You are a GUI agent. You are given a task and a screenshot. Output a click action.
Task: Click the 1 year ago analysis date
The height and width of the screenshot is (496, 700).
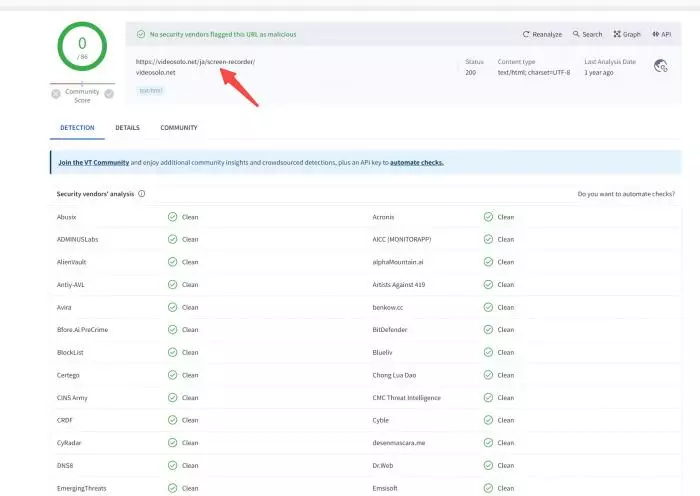(599, 72)
